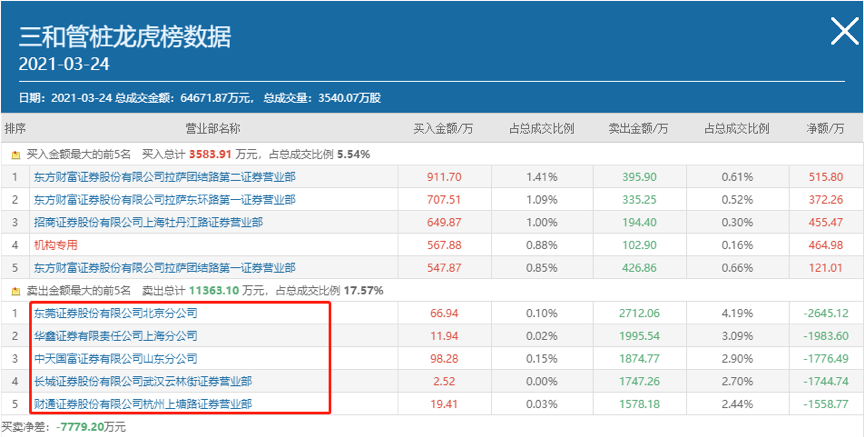Viewport: 864px width, 437px height.
Task: Click the 卖出金额/万 column header
Action: pos(639,129)
